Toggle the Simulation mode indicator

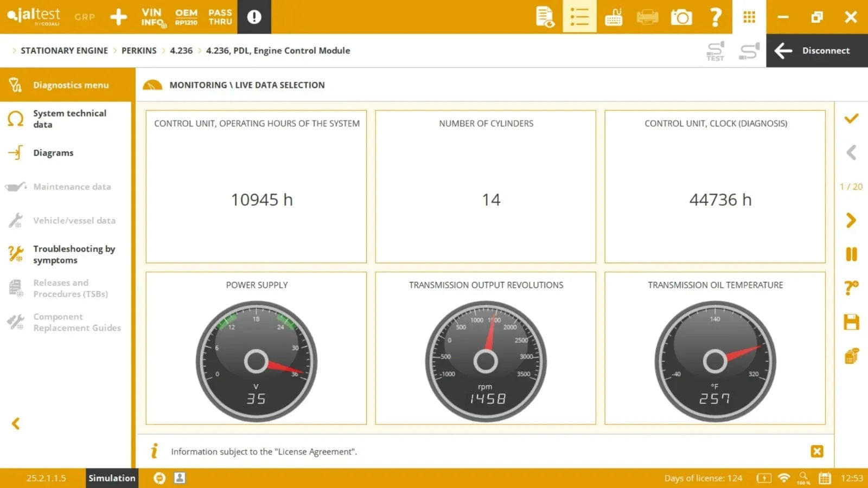111,478
